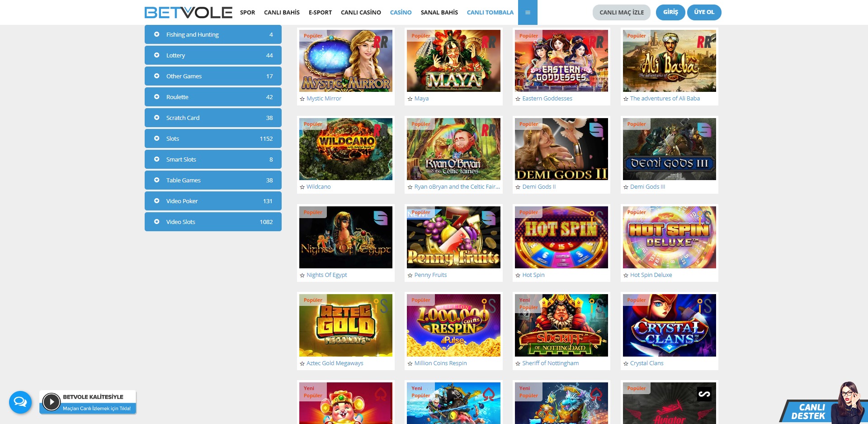Mark Wildcano as favorite via star
Viewport: 868px width, 424px height.
click(302, 187)
